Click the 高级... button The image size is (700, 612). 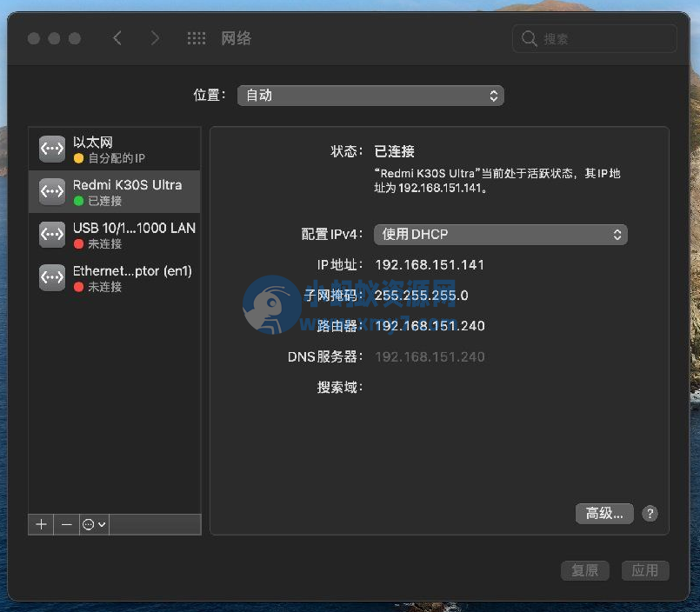(x=604, y=514)
